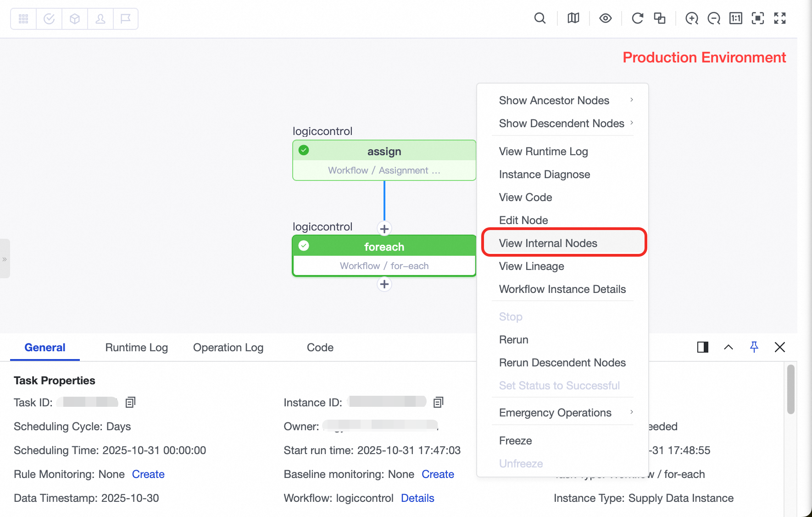Open the logiccontrol workflow Details link
The height and width of the screenshot is (517, 812).
coord(417,498)
